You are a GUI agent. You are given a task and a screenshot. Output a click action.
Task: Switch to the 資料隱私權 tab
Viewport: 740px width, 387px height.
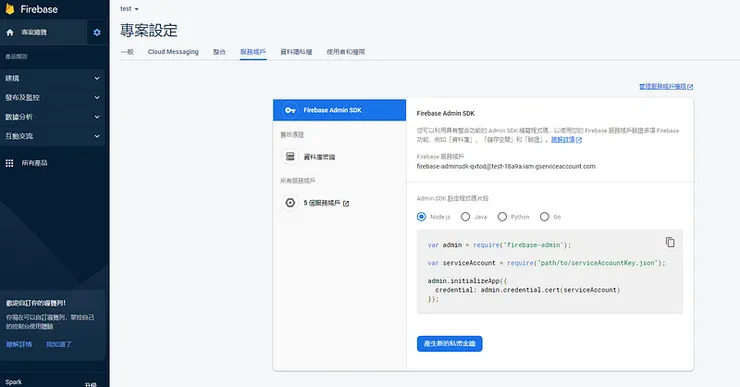point(296,52)
